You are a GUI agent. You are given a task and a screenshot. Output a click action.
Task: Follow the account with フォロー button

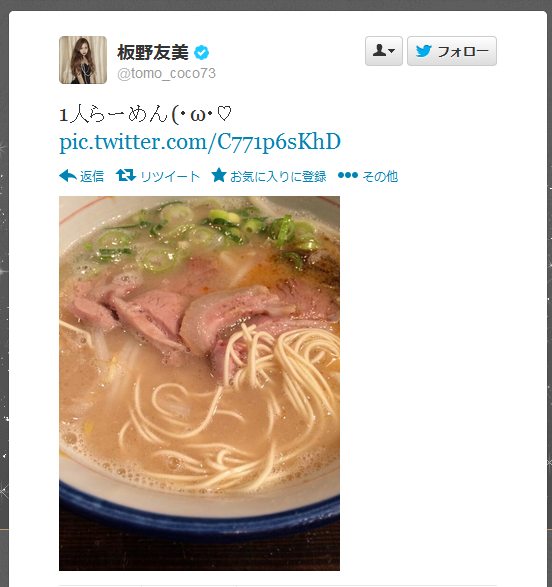pos(452,51)
